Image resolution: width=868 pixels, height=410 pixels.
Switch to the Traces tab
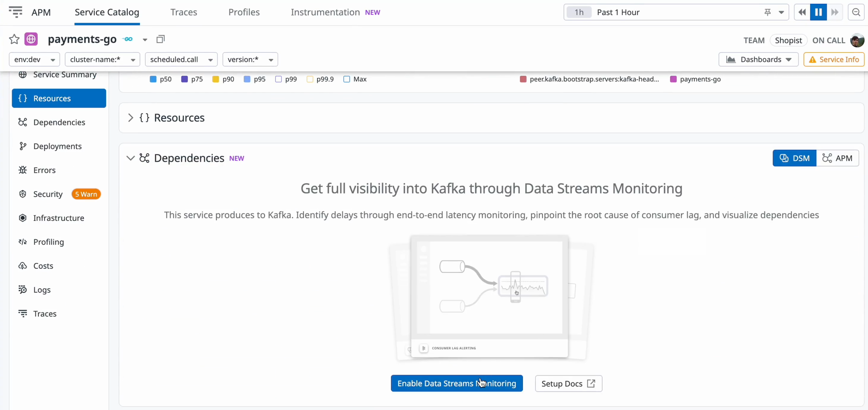pyautogui.click(x=184, y=12)
